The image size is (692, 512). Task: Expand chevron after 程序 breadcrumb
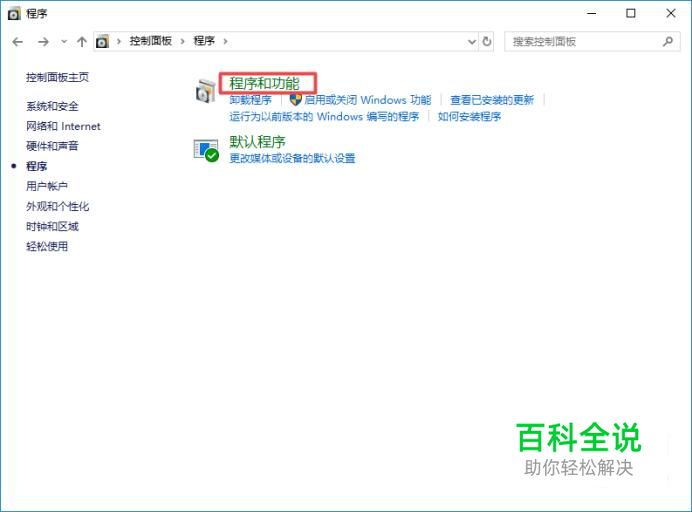tap(226, 41)
